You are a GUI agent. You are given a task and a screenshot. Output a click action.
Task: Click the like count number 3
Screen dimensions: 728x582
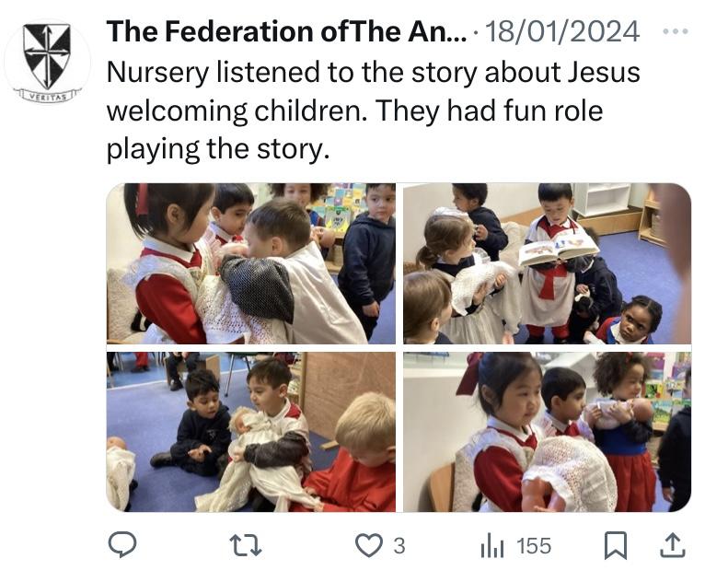tap(399, 546)
